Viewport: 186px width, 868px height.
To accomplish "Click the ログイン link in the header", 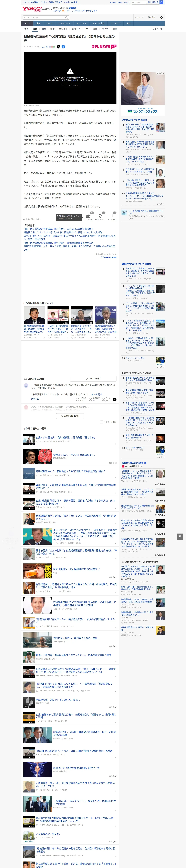I will point(57,11).
